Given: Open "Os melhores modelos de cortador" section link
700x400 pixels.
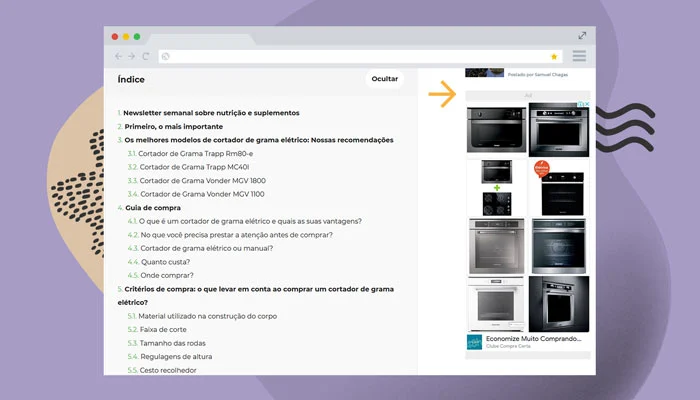Looking at the screenshot, I should [x=258, y=140].
